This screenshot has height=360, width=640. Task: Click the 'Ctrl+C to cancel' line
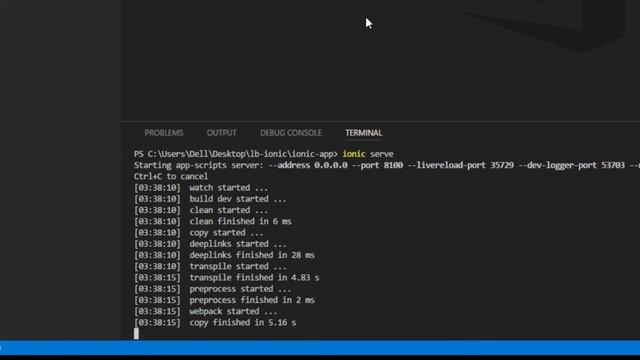171,177
